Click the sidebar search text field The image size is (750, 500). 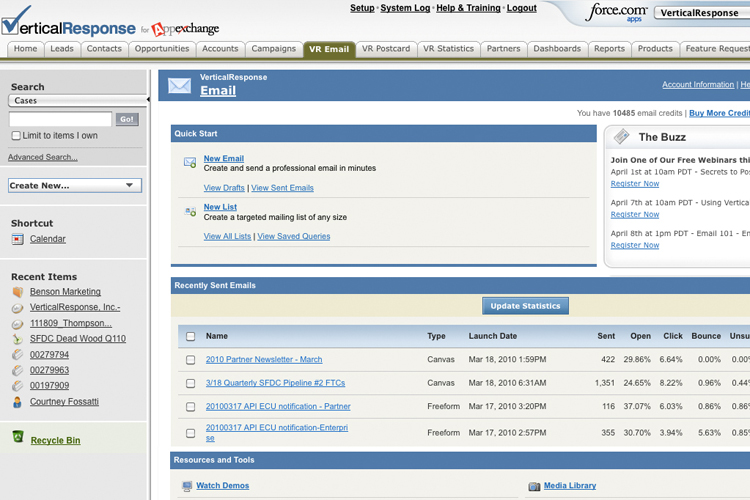point(60,119)
